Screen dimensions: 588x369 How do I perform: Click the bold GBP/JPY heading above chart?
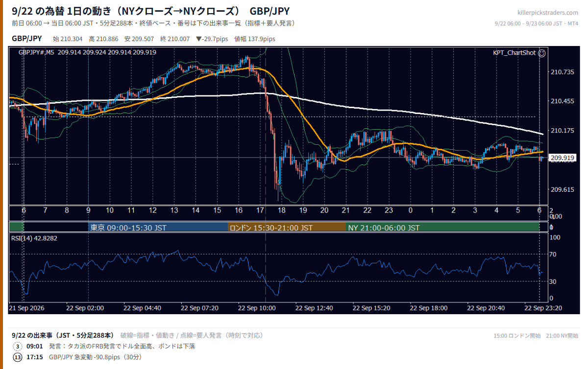point(27,39)
